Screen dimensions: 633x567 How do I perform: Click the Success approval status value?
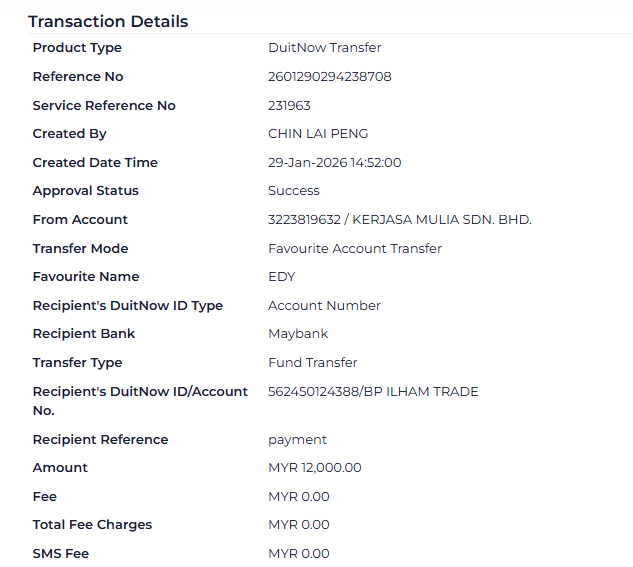coord(294,191)
